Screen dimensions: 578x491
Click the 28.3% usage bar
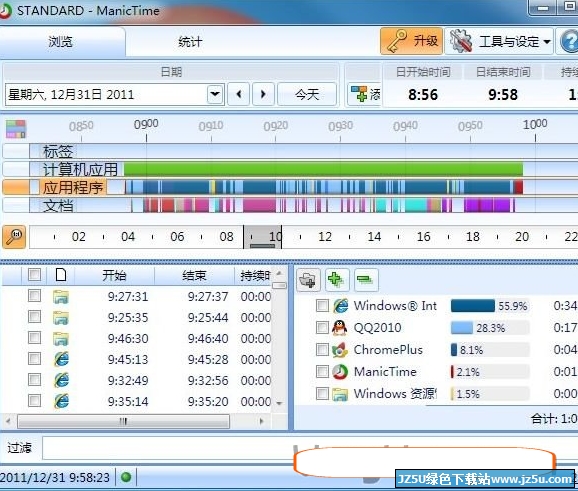click(462, 328)
